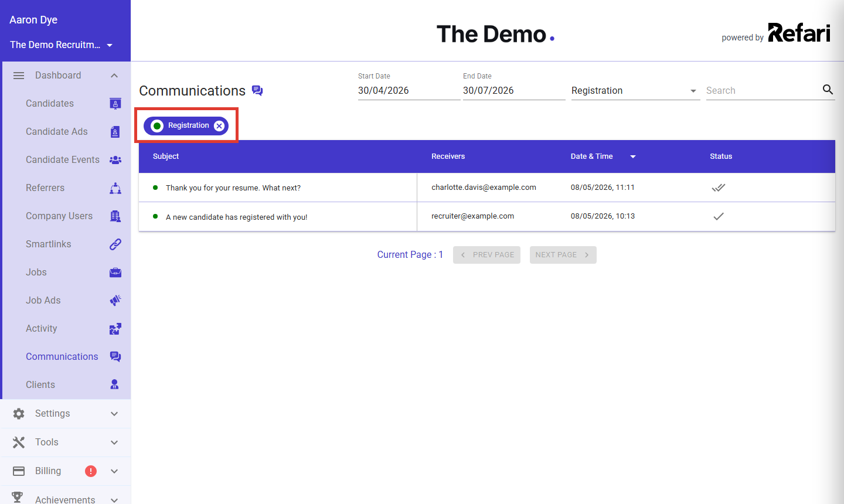Click the Clients person icon
Image resolution: width=844 pixels, height=504 pixels.
click(x=115, y=384)
